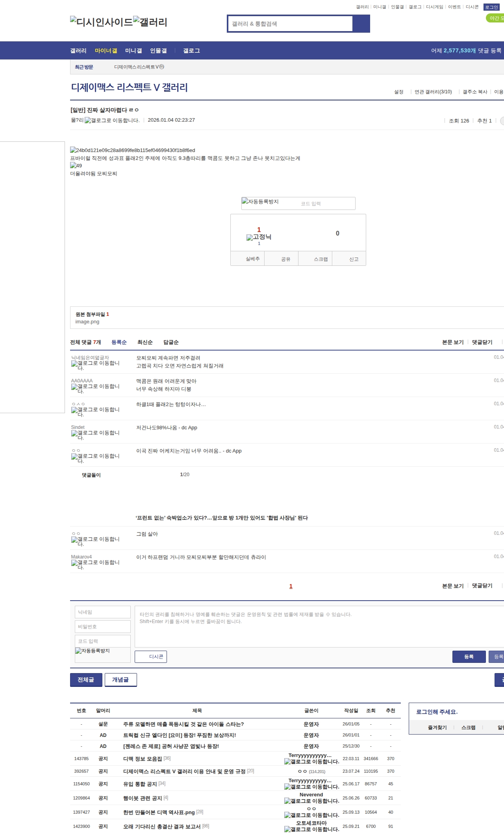The height and width of the screenshot is (833, 504).
Task: Click the 신고 report button
Action: point(354,259)
